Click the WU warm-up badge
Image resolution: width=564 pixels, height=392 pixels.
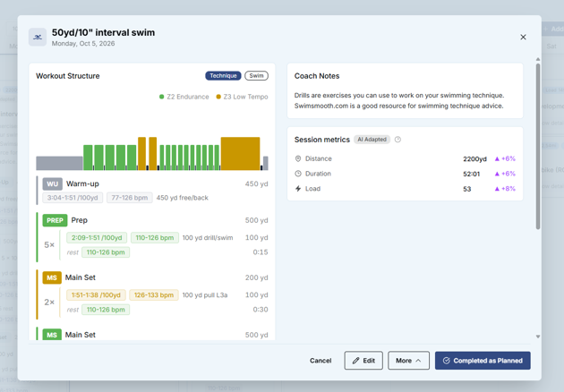click(53, 183)
